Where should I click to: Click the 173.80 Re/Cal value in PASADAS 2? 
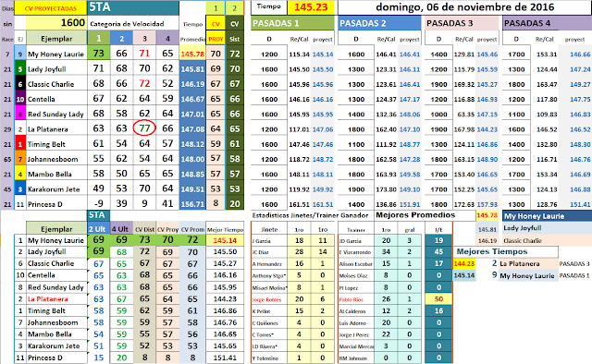point(386,189)
